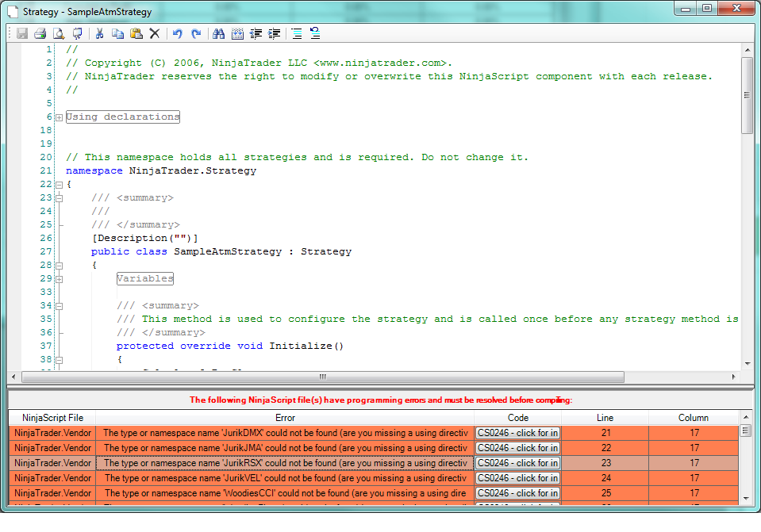Select the 'JurikRSX' could not be found error
Image resolution: width=761 pixels, height=532 pixels.
285,463
